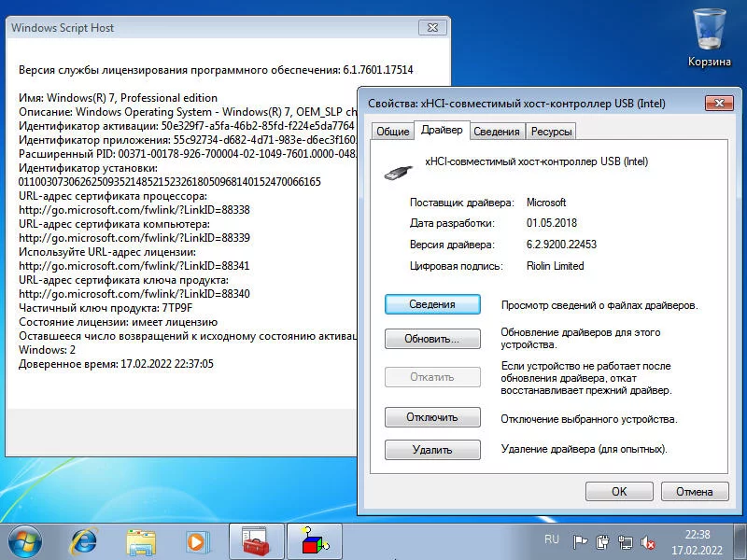Click the xHCI controller name in the dialog body
Image resolution: width=747 pixels, height=560 pixels.
536,161
